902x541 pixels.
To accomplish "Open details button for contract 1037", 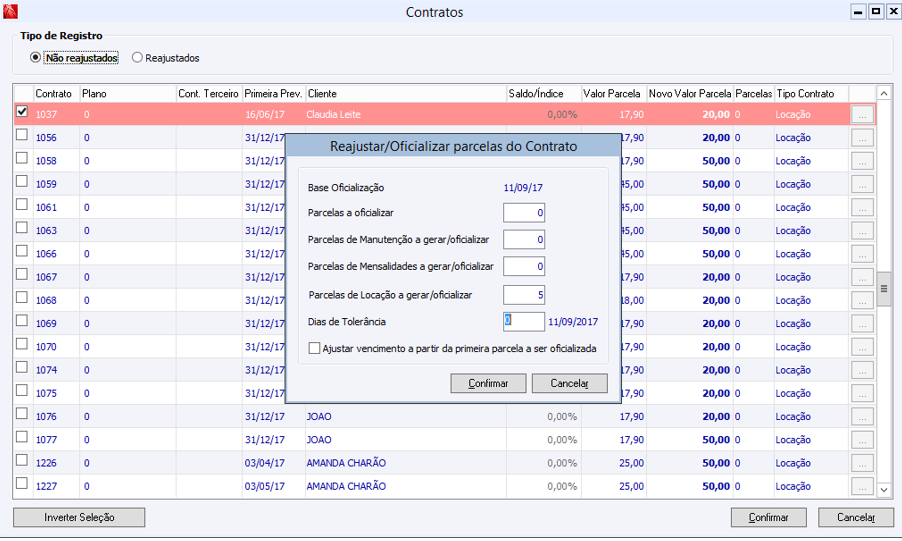I will [x=862, y=115].
